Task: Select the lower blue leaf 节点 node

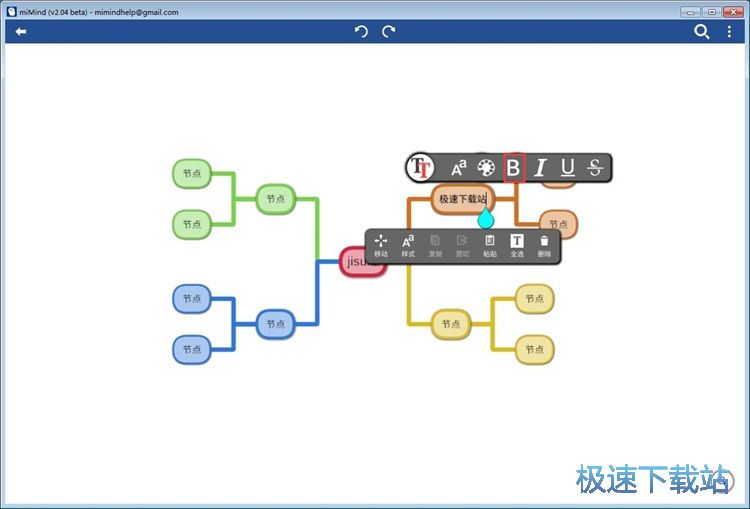Action: tap(192, 350)
